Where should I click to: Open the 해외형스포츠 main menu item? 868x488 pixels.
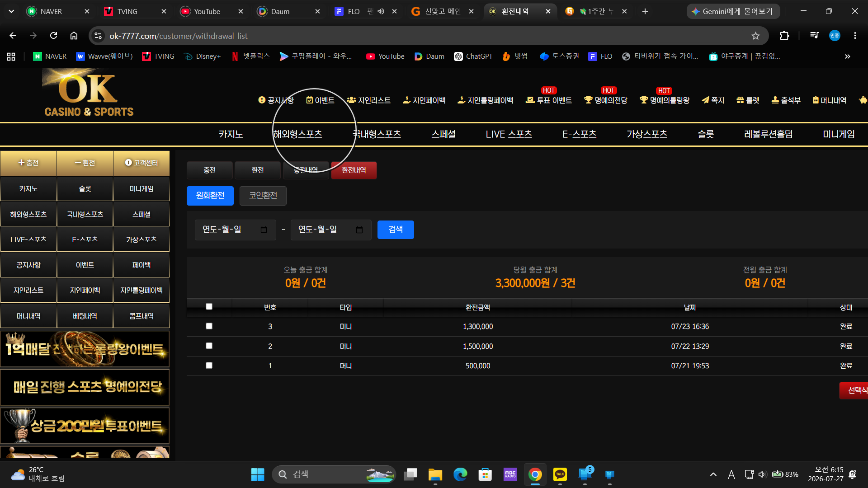pyautogui.click(x=297, y=134)
